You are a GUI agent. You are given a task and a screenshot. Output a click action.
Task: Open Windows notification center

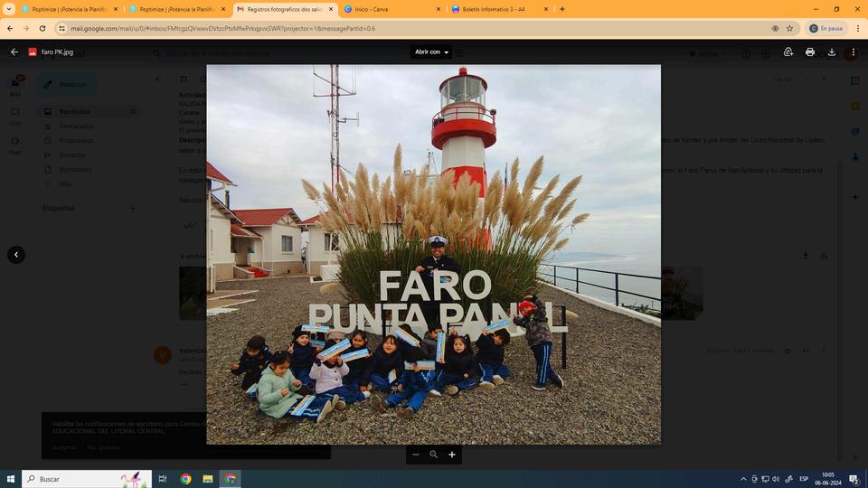(x=854, y=479)
